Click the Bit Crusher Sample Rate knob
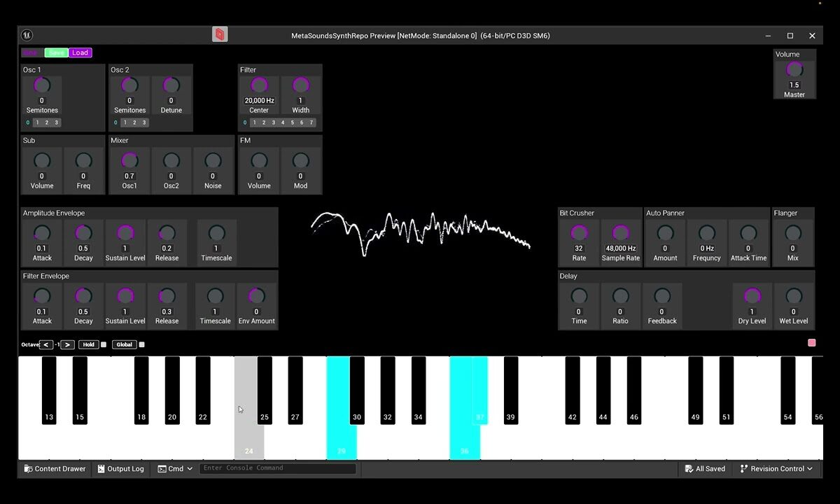The image size is (840, 504). (621, 233)
